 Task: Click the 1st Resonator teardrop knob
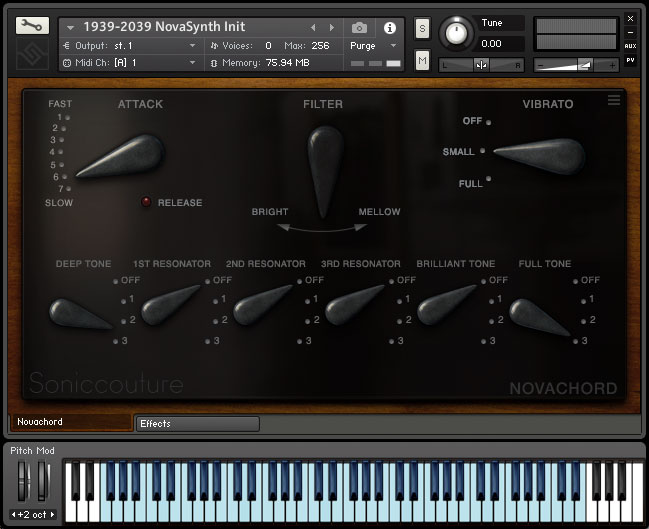pyautogui.click(x=169, y=305)
